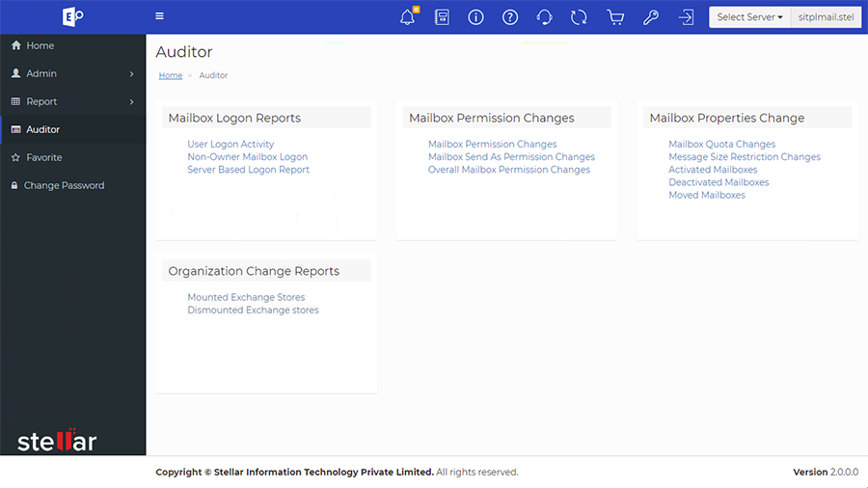
Task: Open the shopping cart icon
Action: [x=615, y=17]
